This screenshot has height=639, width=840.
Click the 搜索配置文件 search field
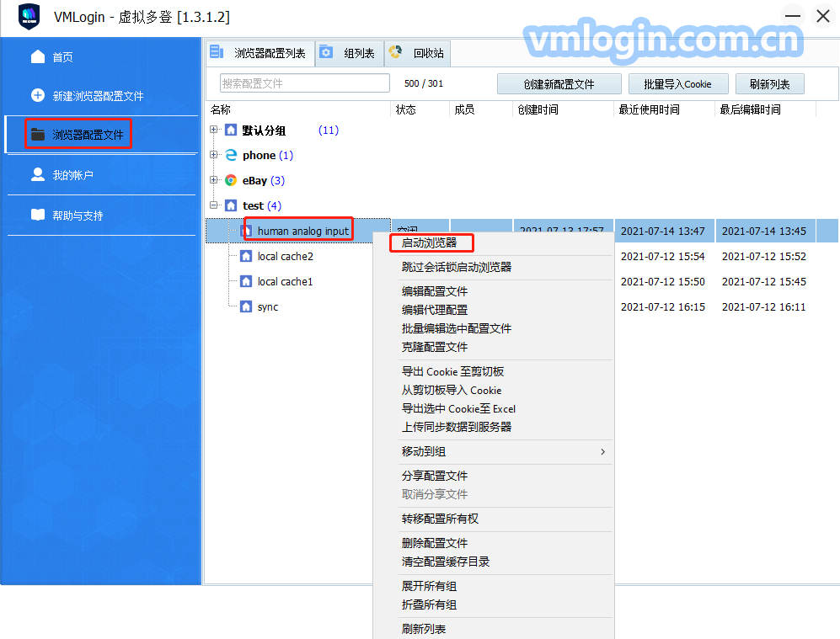[304, 83]
